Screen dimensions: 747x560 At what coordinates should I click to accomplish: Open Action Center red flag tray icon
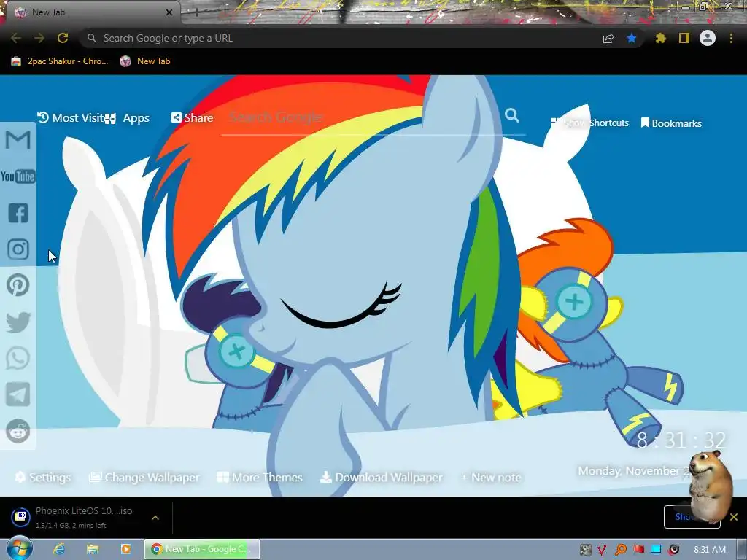click(638, 550)
